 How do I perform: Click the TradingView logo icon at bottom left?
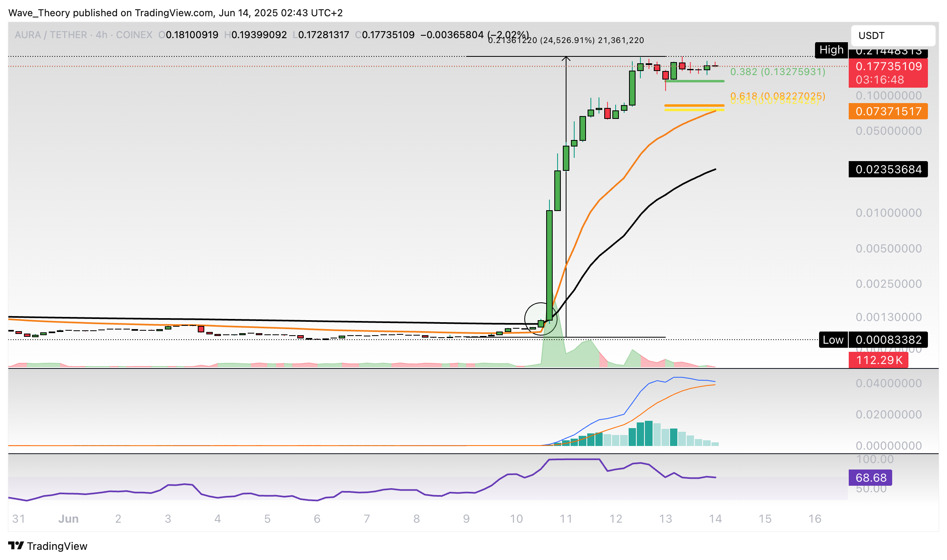16,546
